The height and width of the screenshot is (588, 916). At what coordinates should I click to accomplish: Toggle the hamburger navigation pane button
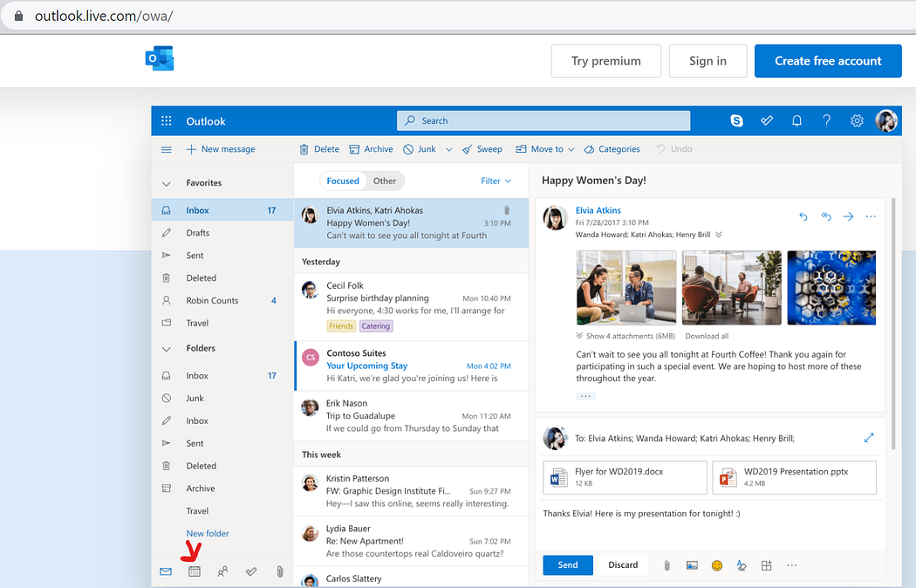[x=167, y=149]
